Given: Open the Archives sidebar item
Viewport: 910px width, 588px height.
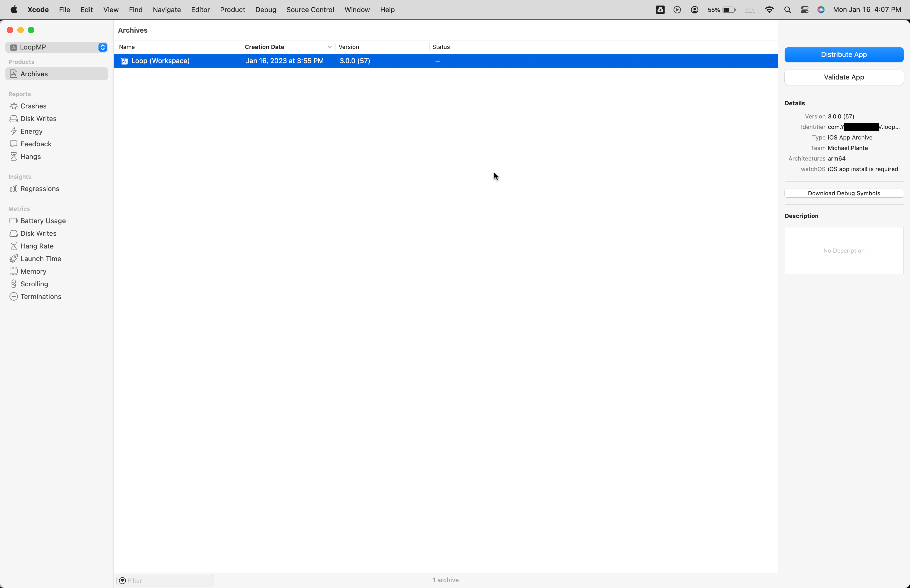Looking at the screenshot, I should point(57,74).
